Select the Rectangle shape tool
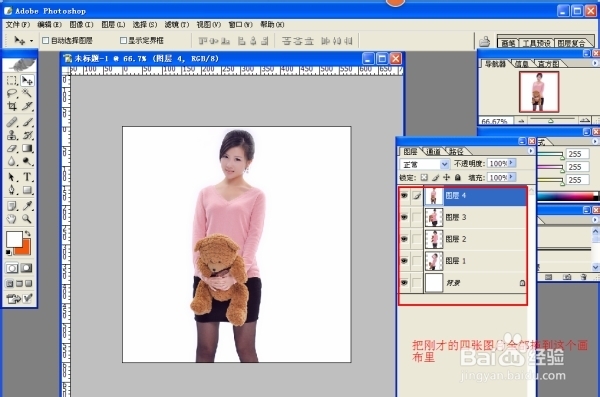The image size is (600, 397). (27, 190)
